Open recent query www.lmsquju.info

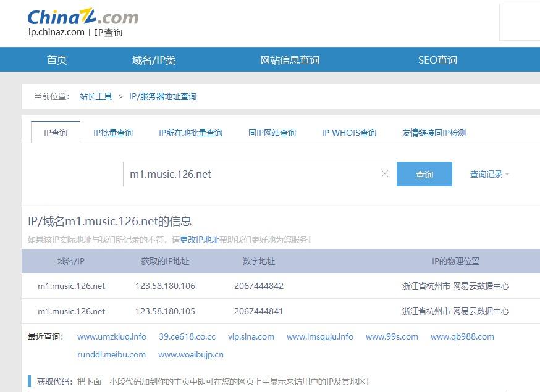click(320, 336)
